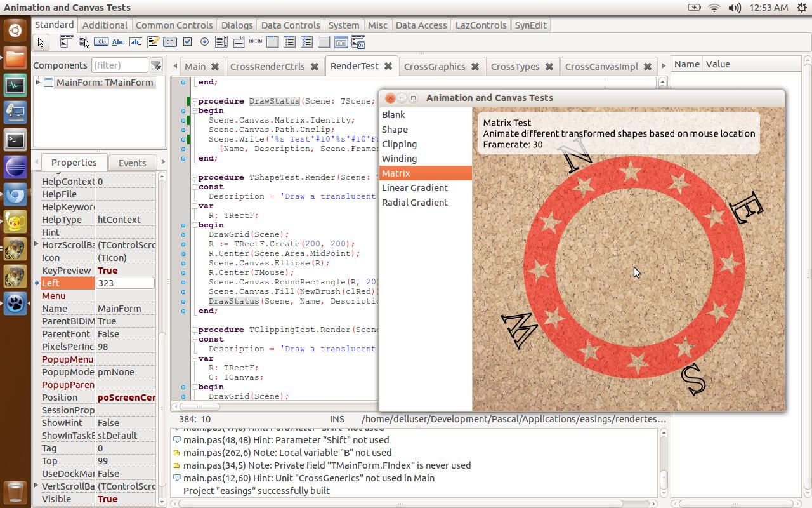Select the Radial Gradient test
This screenshot has height=508, width=812.
coord(426,203)
